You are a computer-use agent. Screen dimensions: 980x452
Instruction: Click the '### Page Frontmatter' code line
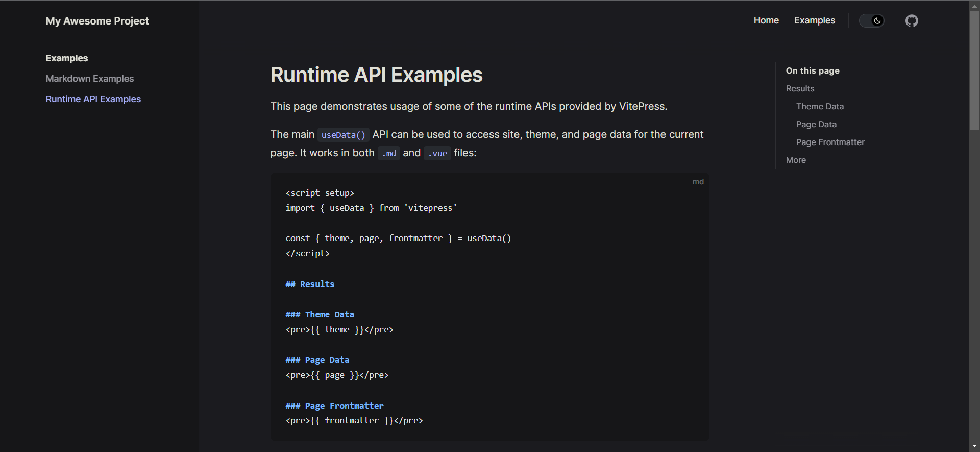335,406
